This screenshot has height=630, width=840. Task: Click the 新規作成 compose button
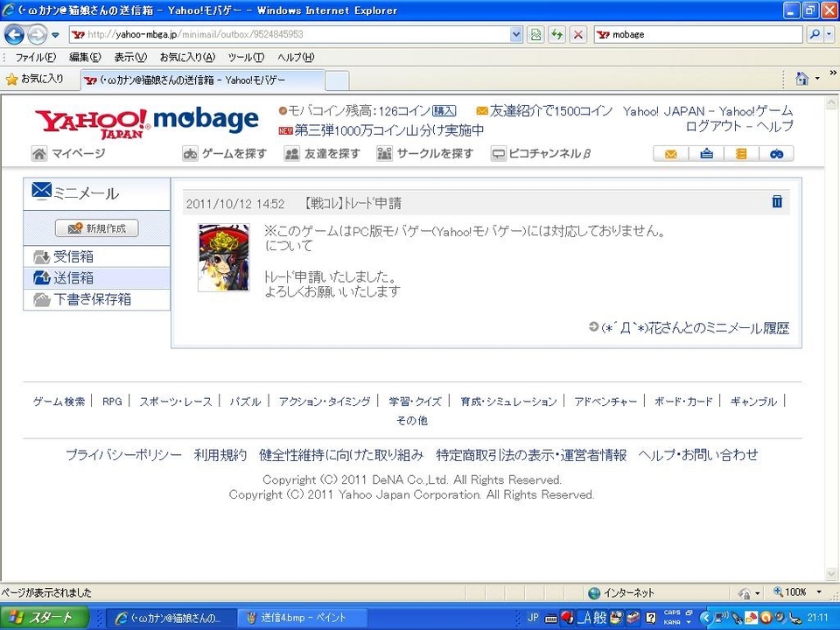click(97, 228)
